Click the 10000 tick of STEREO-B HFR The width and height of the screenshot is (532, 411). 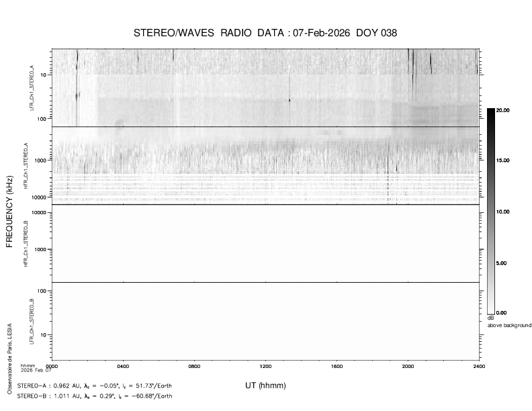click(x=40, y=213)
